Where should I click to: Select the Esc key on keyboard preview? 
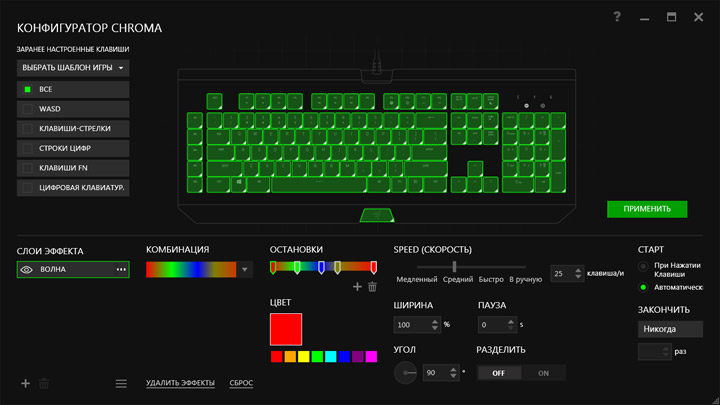click(x=214, y=101)
